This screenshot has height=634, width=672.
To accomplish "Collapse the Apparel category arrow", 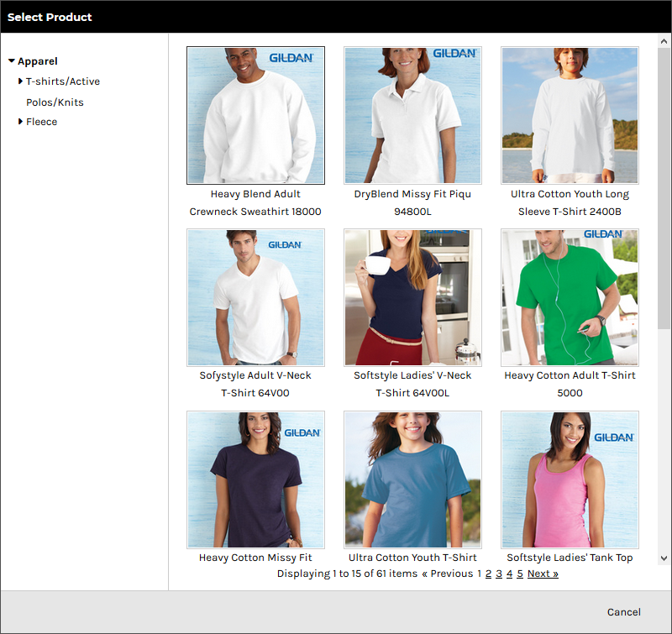I will 12,60.
